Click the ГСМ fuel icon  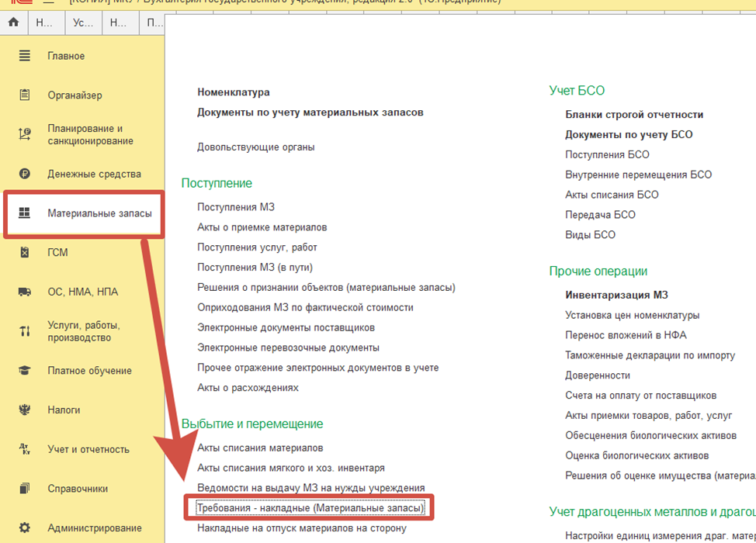tap(25, 252)
